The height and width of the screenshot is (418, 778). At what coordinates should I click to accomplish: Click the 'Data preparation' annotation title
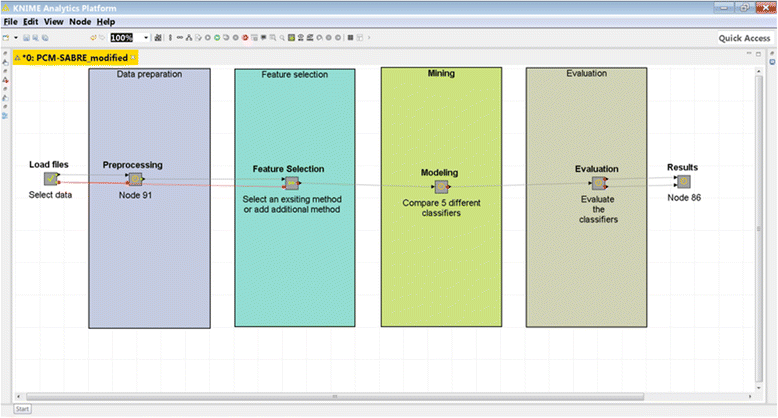(x=149, y=74)
